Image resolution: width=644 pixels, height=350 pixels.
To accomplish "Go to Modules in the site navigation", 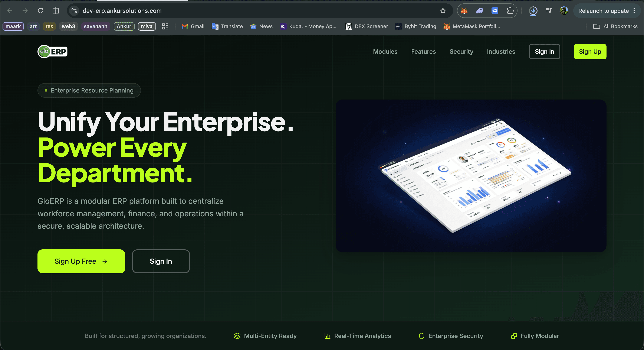I will click(385, 52).
